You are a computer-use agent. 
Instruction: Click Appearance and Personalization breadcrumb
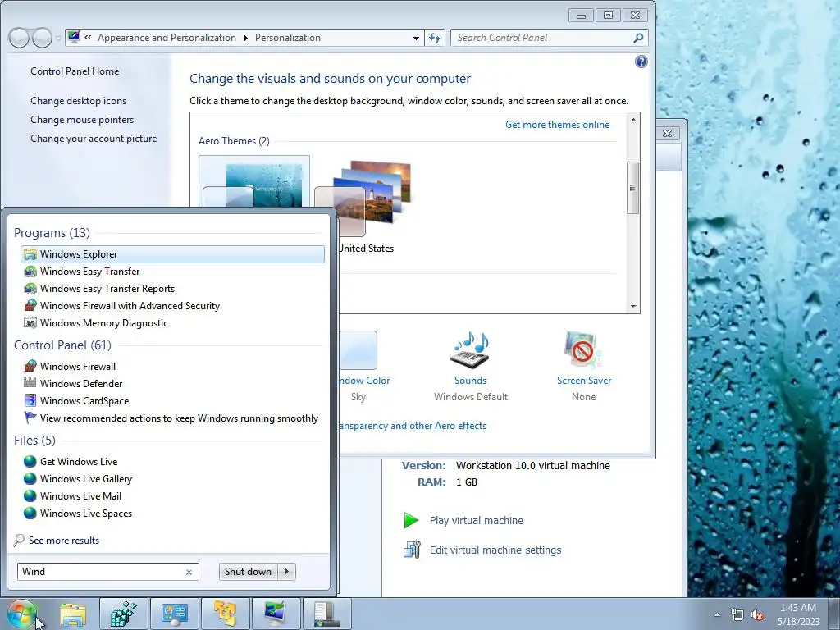click(x=167, y=38)
